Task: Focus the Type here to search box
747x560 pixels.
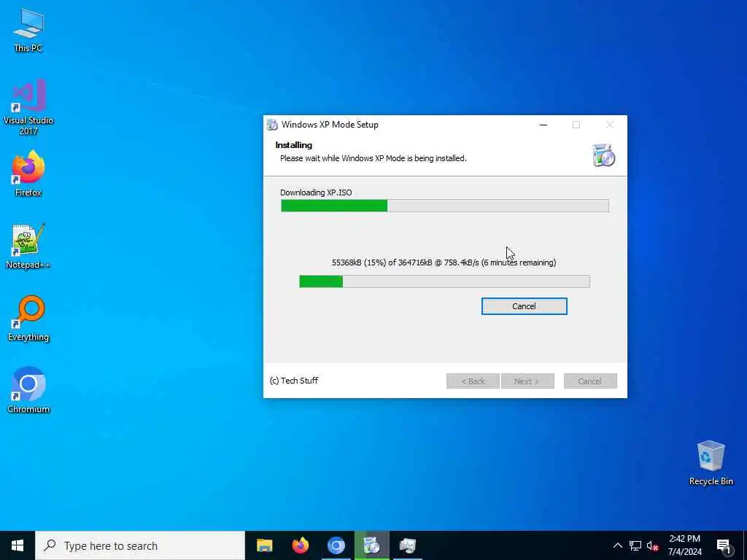Action: coord(140,545)
